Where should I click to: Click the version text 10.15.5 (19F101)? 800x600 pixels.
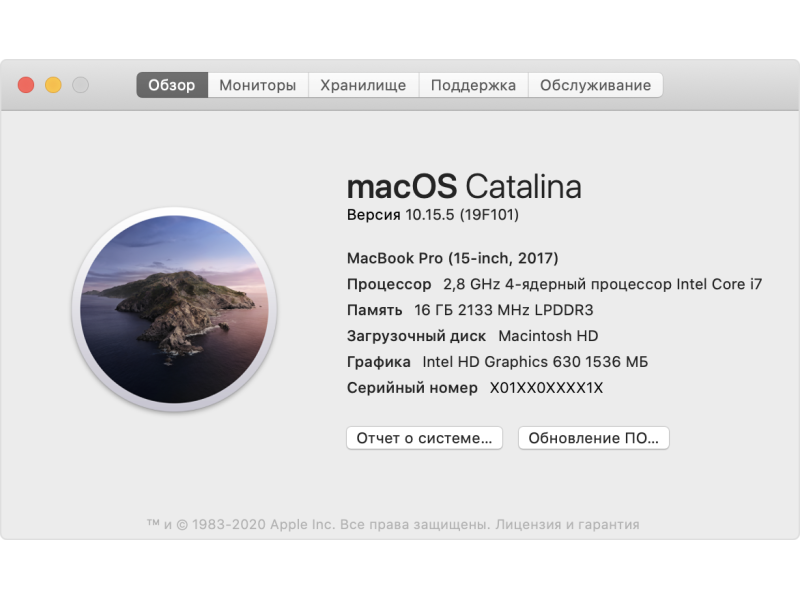pos(462,215)
